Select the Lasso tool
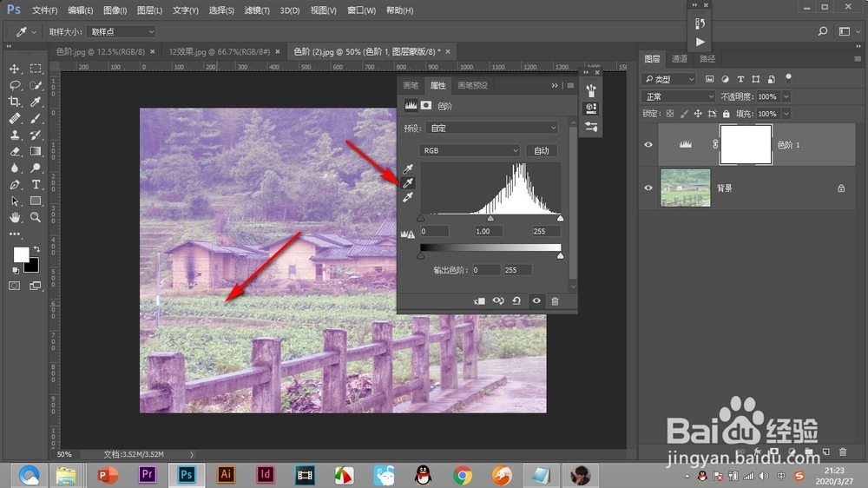868x488 pixels. (x=15, y=85)
